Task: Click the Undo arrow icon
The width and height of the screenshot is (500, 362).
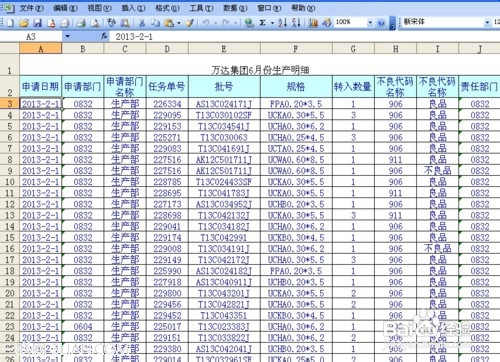Action: [206, 23]
